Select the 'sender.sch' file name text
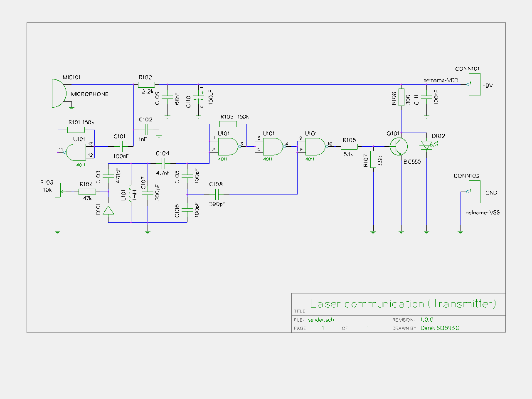This screenshot has height=399, width=532. pos(321,320)
